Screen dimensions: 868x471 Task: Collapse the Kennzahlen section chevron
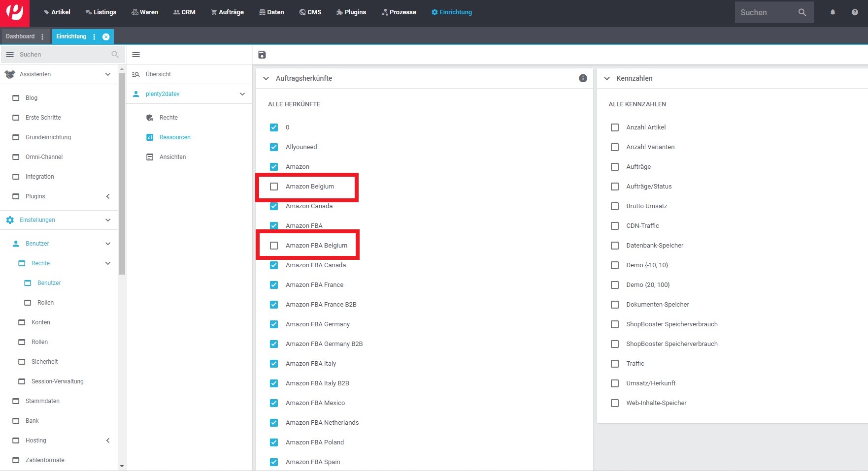pyautogui.click(x=607, y=78)
